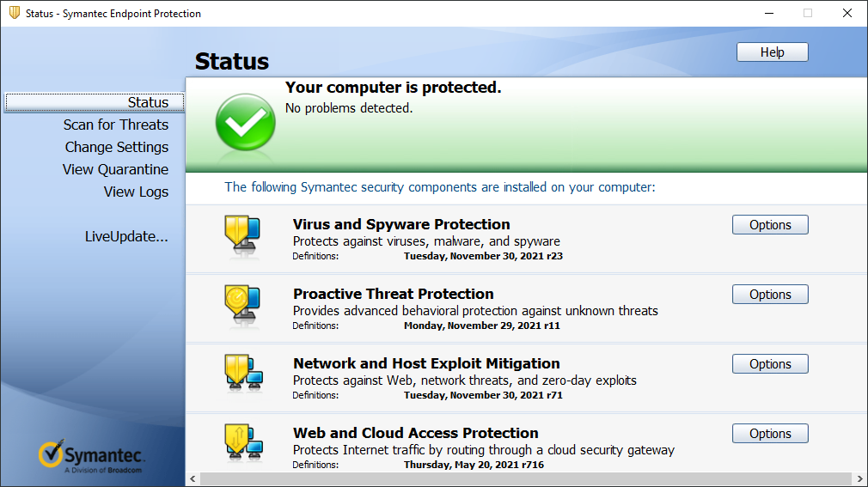Open Options for Proactive Threat Protection
This screenshot has width=868, height=487.
pyautogui.click(x=769, y=295)
